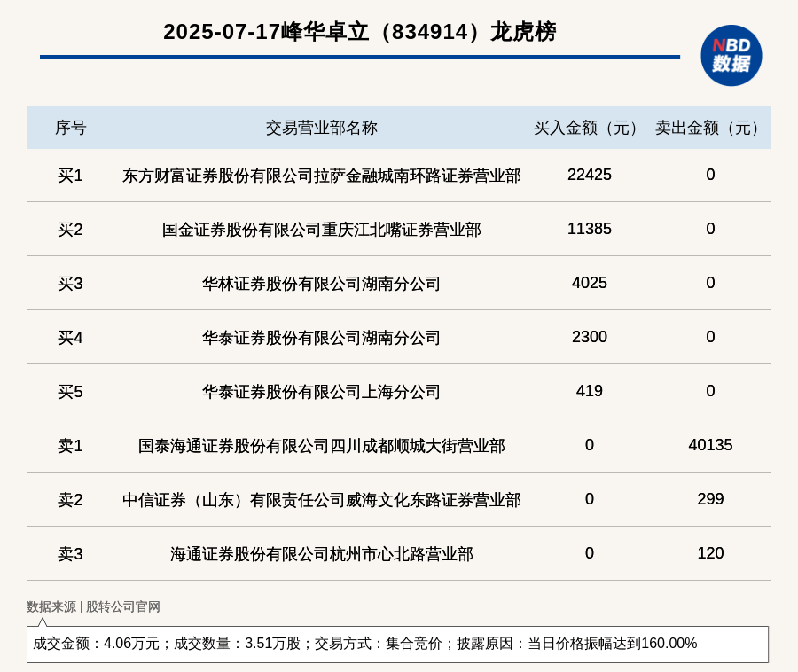Screen dimensions: 798x672
Task: Click 国金证券股份有限公司重庆江北嘴证券营业部
Action: pos(322,230)
